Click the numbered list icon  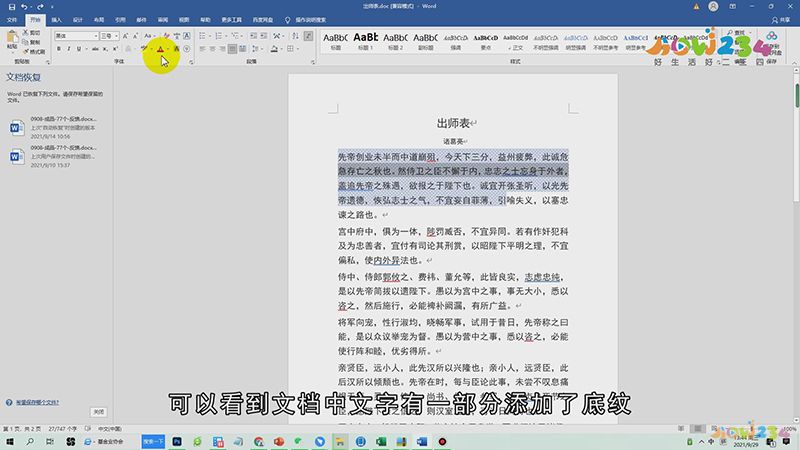click(x=218, y=36)
